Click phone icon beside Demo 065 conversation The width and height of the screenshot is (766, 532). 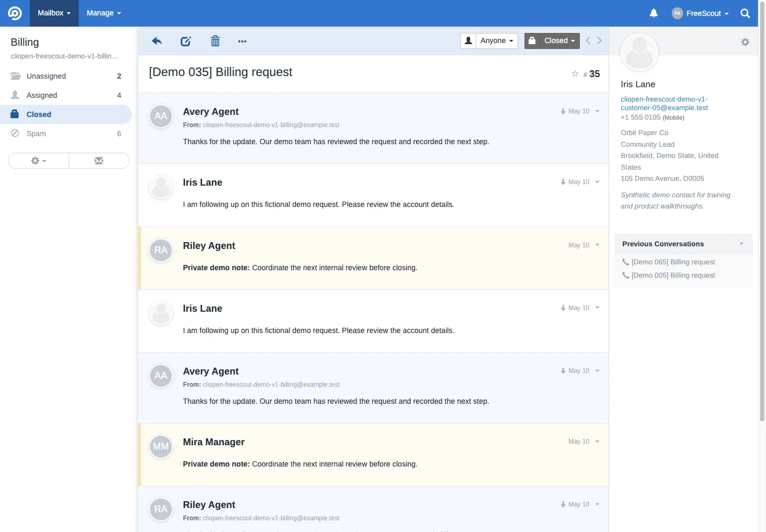pyautogui.click(x=626, y=262)
